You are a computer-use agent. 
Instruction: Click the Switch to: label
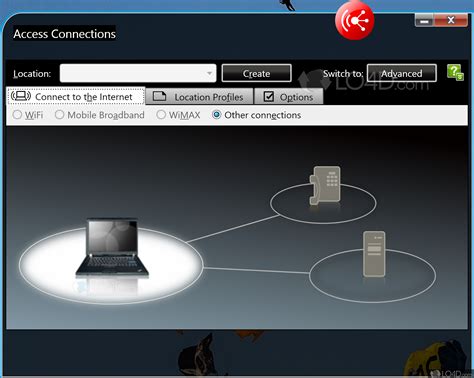pos(343,74)
